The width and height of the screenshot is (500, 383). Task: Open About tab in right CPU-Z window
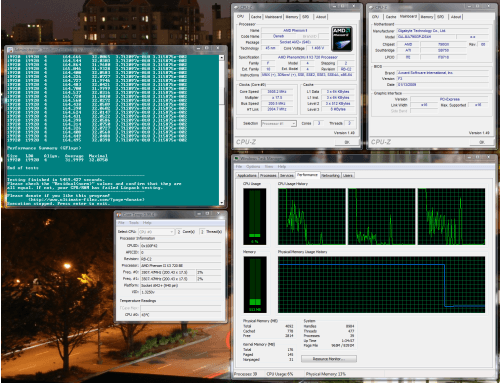coord(456,17)
